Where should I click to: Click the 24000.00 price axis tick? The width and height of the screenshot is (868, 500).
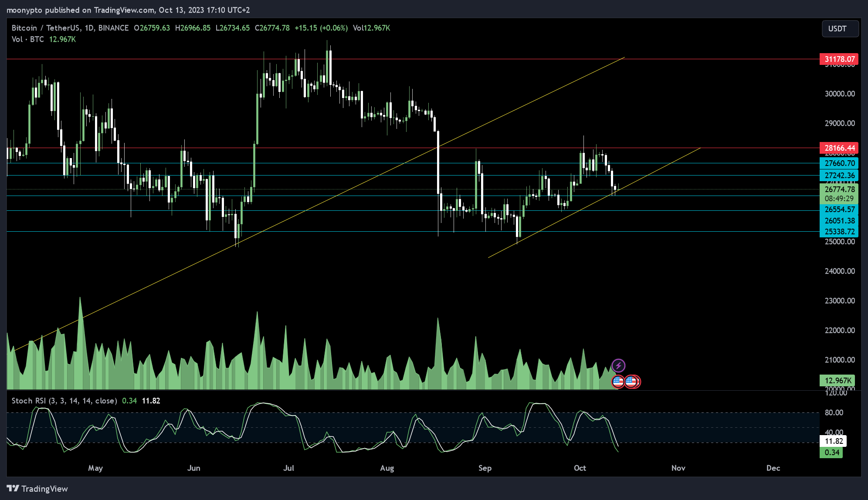pyautogui.click(x=840, y=271)
